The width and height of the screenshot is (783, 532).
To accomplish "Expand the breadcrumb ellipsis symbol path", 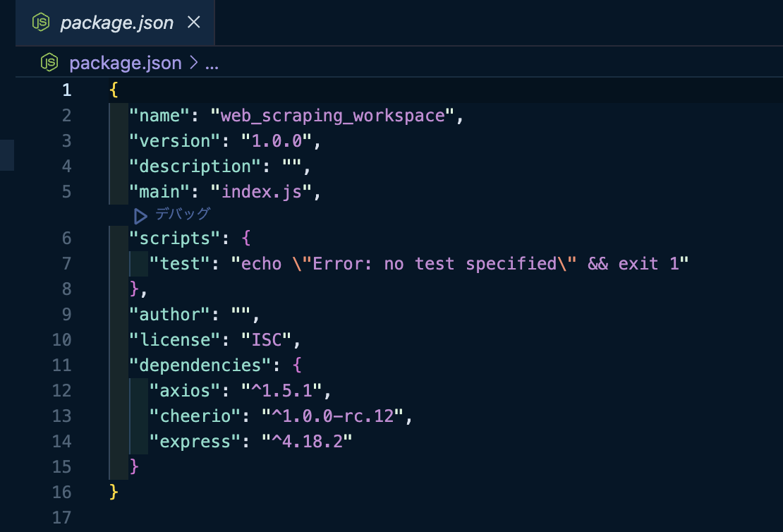I will pyautogui.click(x=212, y=65).
